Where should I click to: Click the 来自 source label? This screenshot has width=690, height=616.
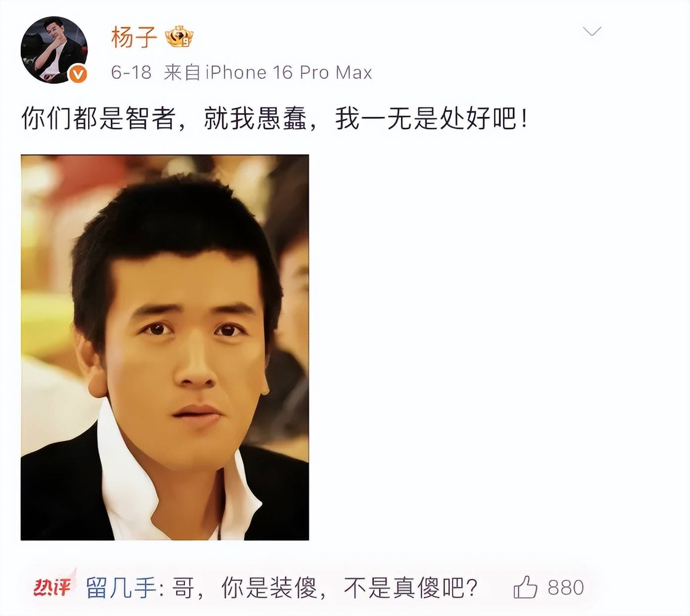(x=182, y=73)
